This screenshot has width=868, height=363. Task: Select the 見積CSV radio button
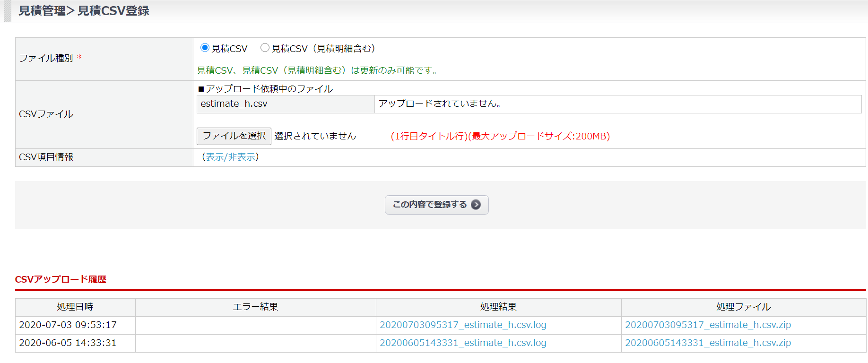click(205, 48)
